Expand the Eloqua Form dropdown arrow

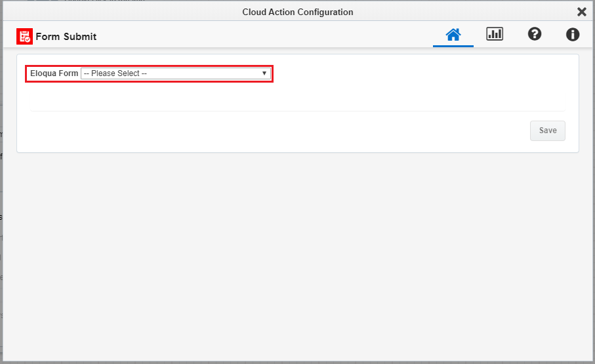click(x=264, y=73)
